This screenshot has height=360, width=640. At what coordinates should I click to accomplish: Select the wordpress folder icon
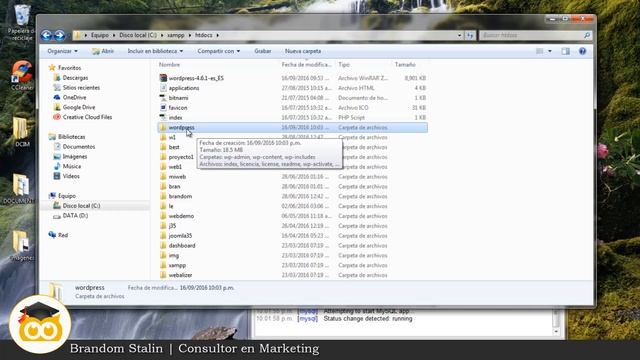[163, 127]
